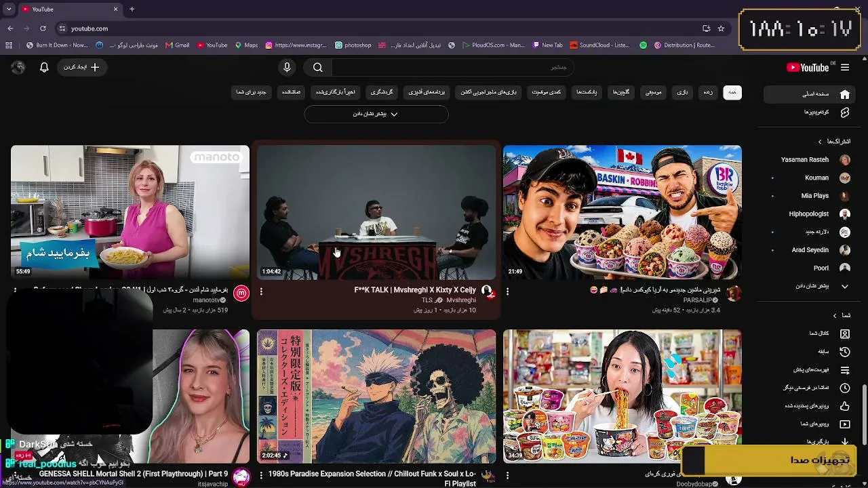Open a new browser tab with plus
This screenshot has width=868, height=488.
pyautogui.click(x=132, y=9)
